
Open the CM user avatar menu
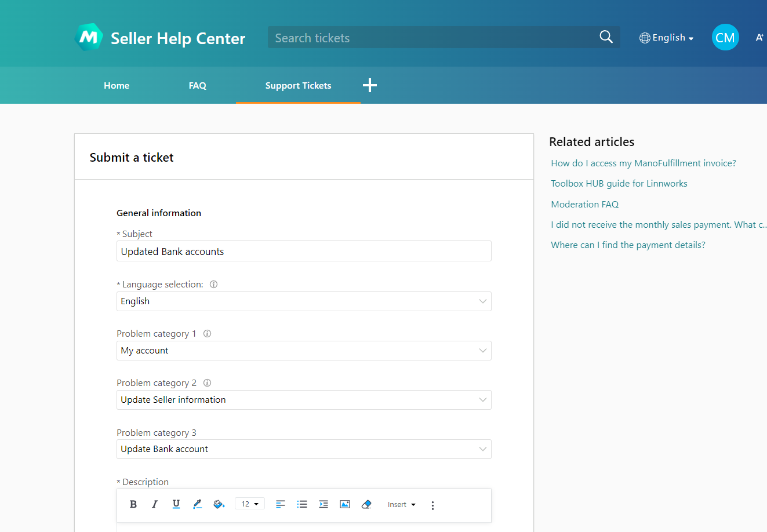[x=725, y=38]
